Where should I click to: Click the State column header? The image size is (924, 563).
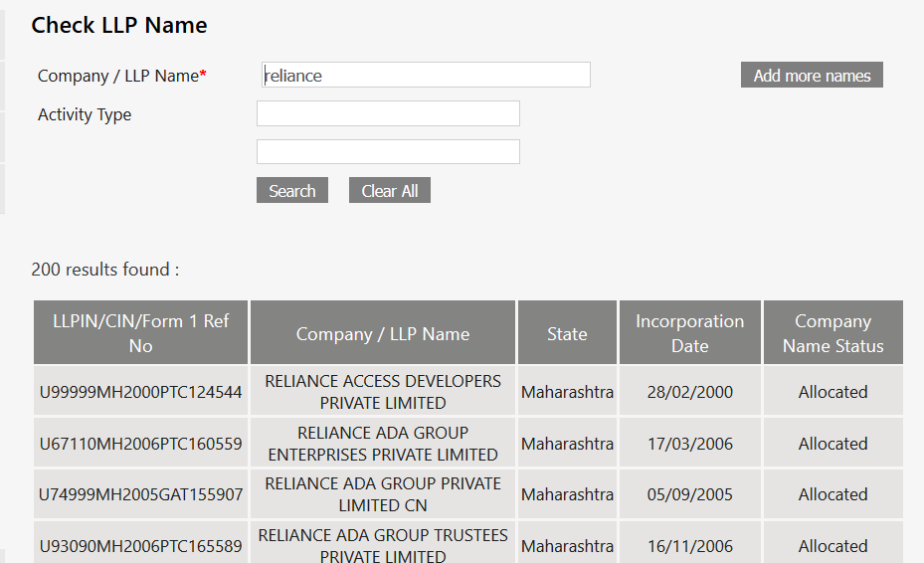coord(567,333)
